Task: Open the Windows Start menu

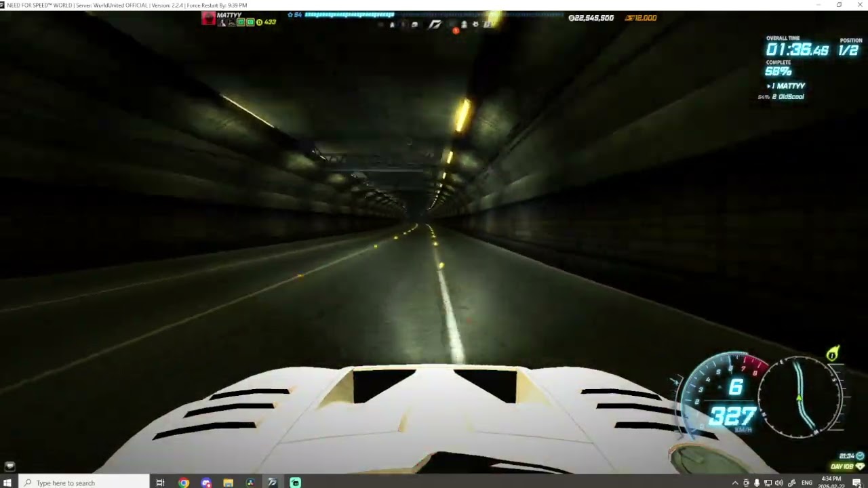Action: pyautogui.click(x=7, y=483)
